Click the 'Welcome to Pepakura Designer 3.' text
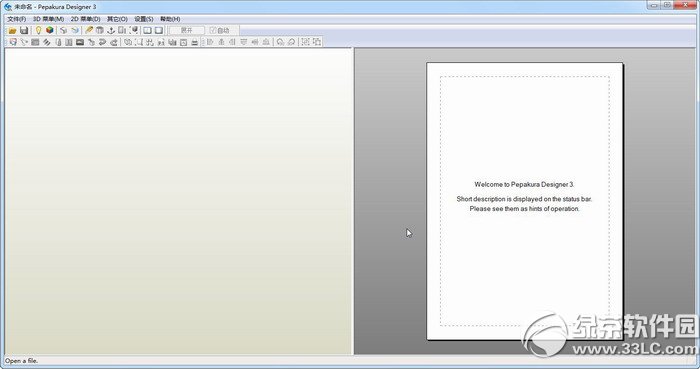This screenshot has width=700, height=369. tap(524, 184)
